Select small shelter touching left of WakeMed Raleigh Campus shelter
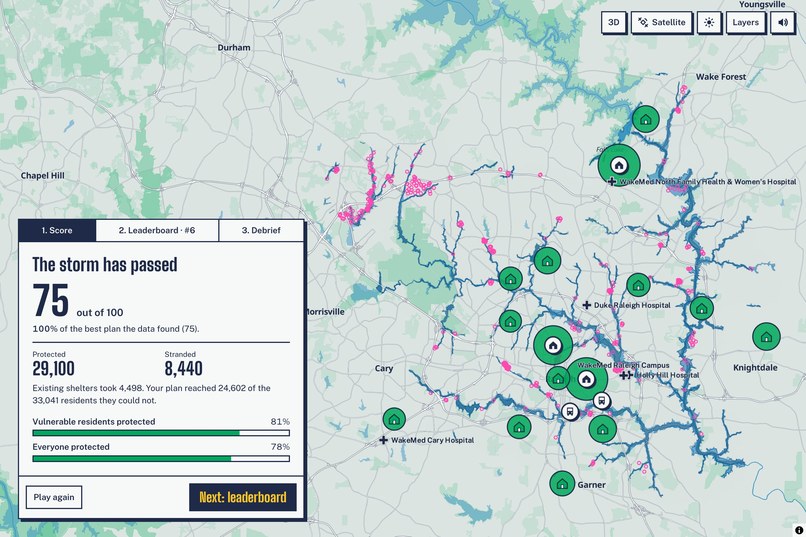This screenshot has height=537, width=806. point(558,379)
